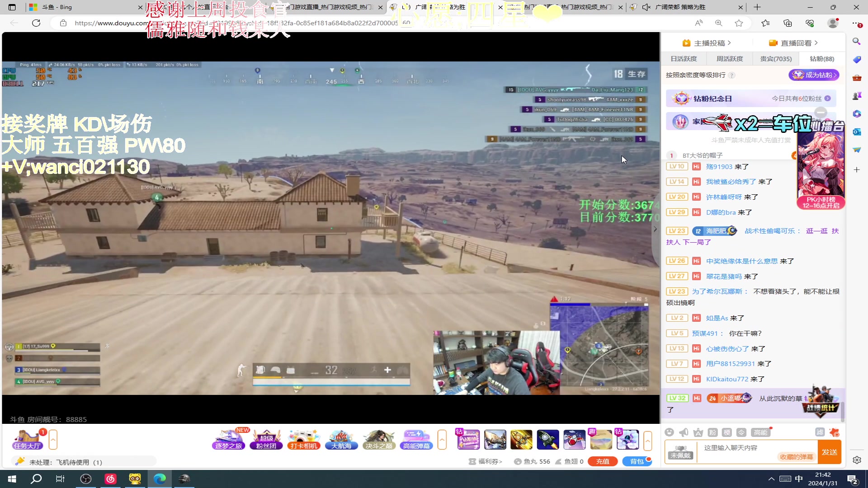
Task: Open sidebar settings gear icon
Action: (857, 460)
